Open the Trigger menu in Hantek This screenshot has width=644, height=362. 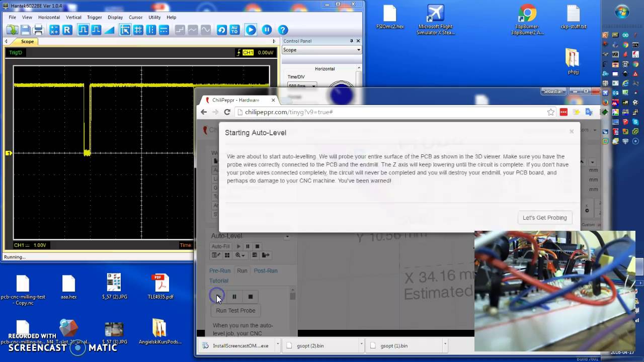click(x=95, y=17)
